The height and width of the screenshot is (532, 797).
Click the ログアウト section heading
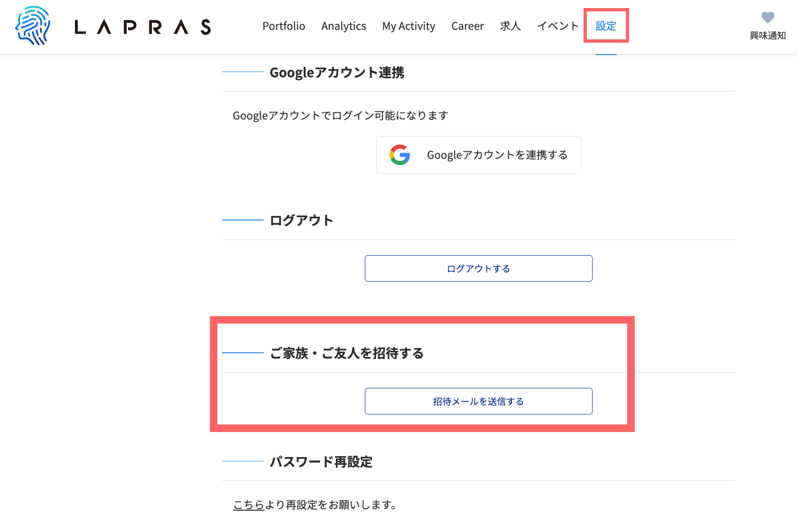301,220
